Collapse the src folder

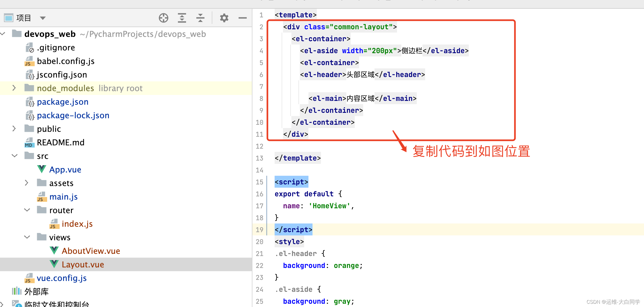pyautogui.click(x=15, y=156)
